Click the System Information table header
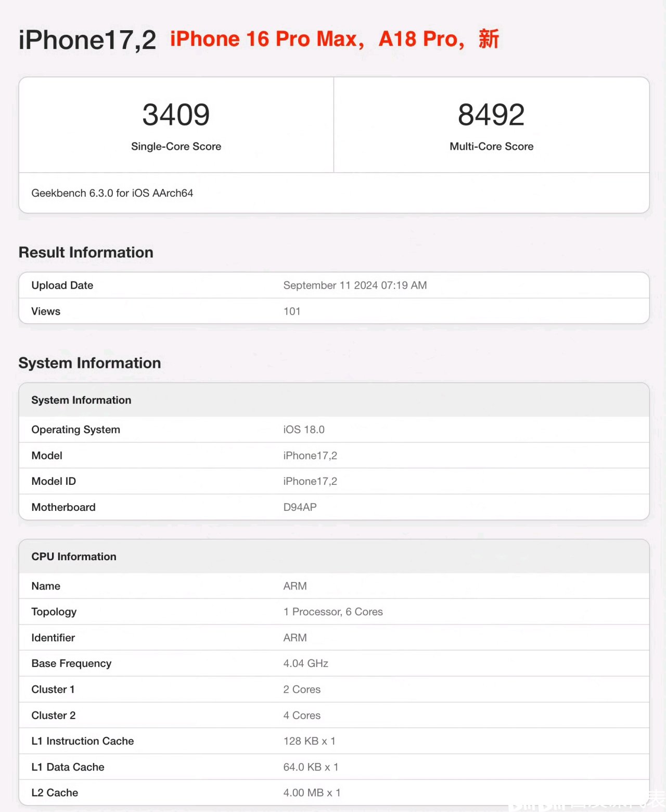 tap(81, 400)
